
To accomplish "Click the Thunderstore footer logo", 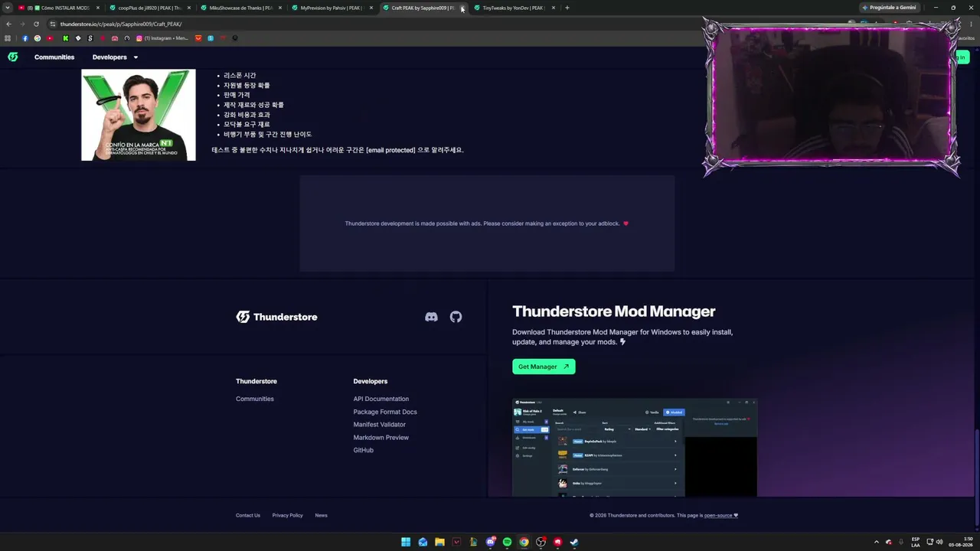I will pyautogui.click(x=276, y=317).
